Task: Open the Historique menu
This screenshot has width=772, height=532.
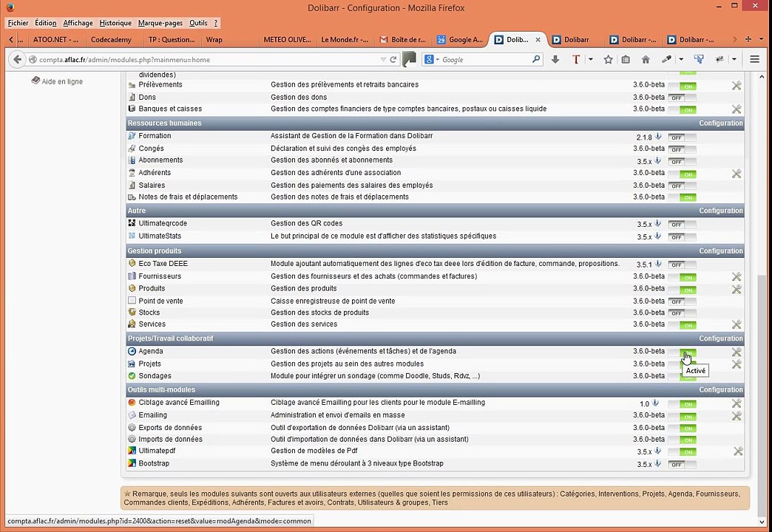Action: [x=115, y=23]
